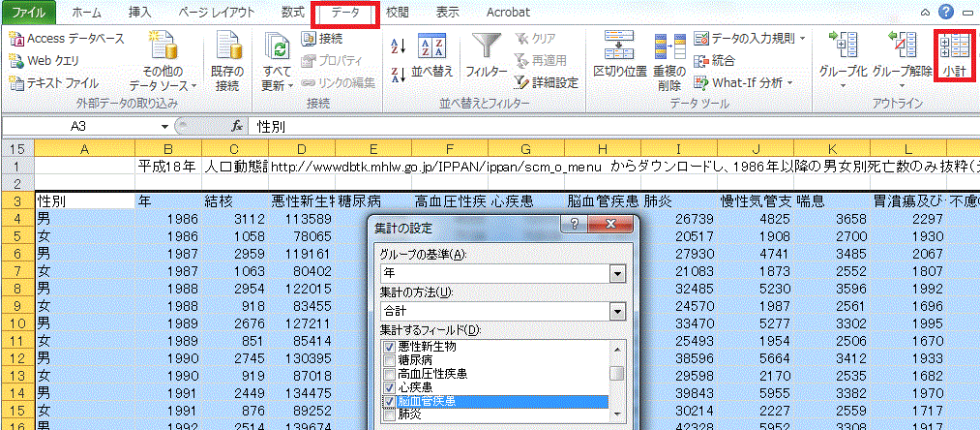The width and height of the screenshot is (980, 430).
Task: Uncheck the 悪性新生物 checkbox
Action: [x=389, y=346]
